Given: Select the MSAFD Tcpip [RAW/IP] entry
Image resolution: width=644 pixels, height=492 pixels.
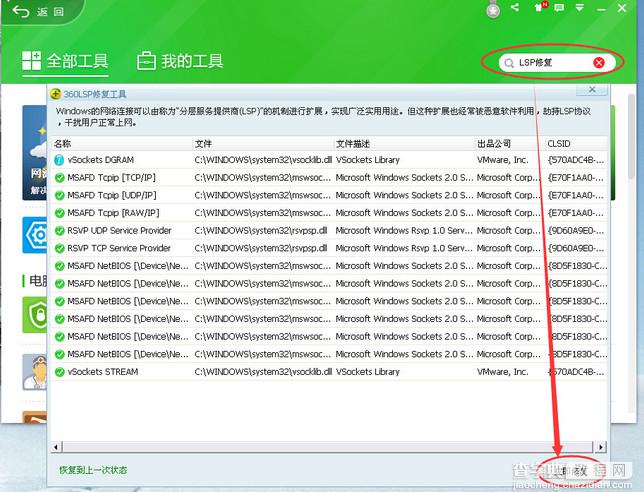Looking at the screenshot, I should (113, 213).
